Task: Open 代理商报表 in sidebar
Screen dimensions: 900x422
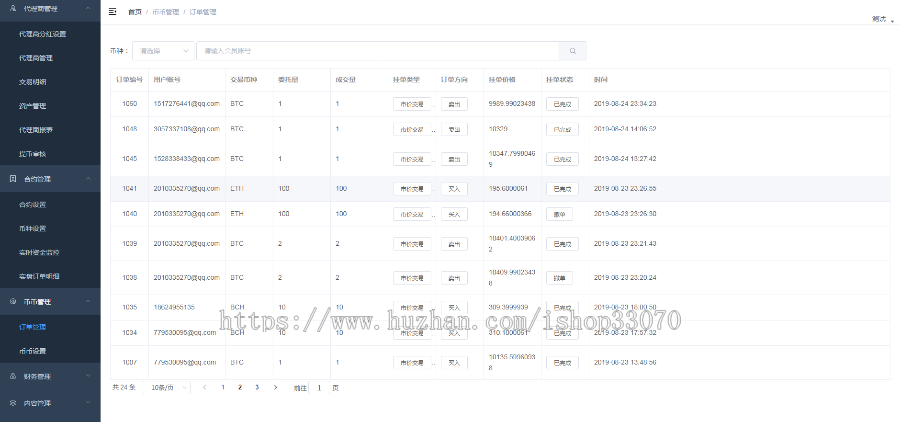Action: (36, 130)
